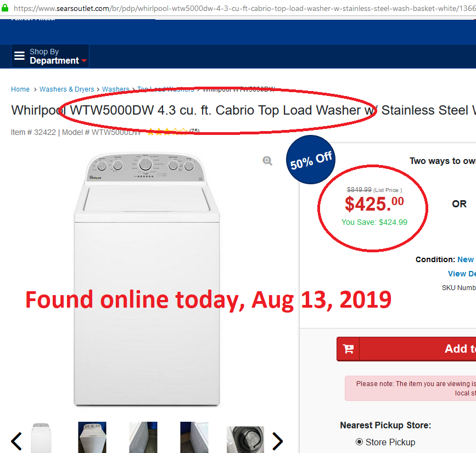Screen dimensions: 476x453
Task: Click the New condition link
Action: coord(465,259)
